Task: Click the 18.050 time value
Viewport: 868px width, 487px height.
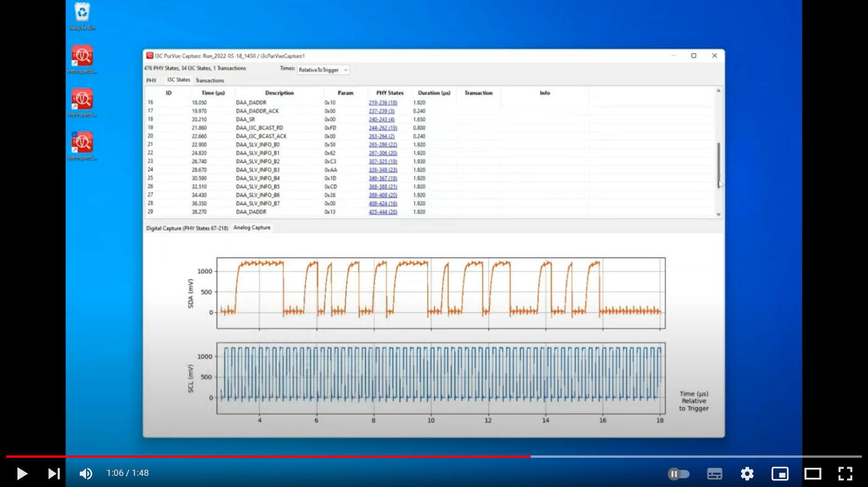Action: click(199, 103)
